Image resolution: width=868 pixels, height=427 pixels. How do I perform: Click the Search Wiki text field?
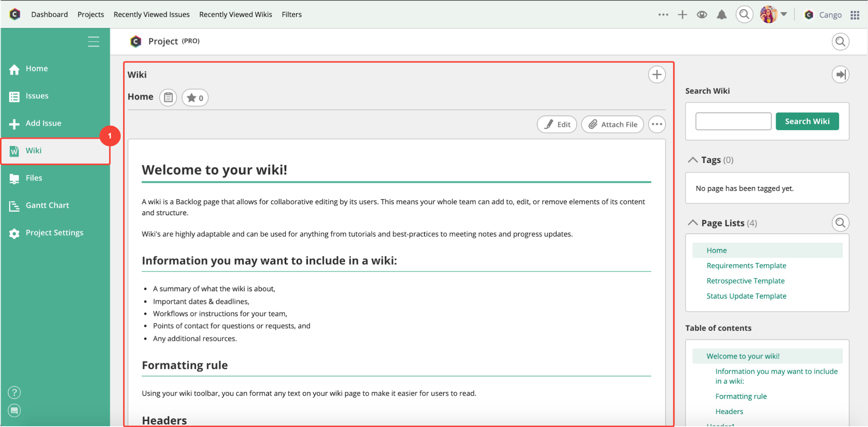coord(733,121)
